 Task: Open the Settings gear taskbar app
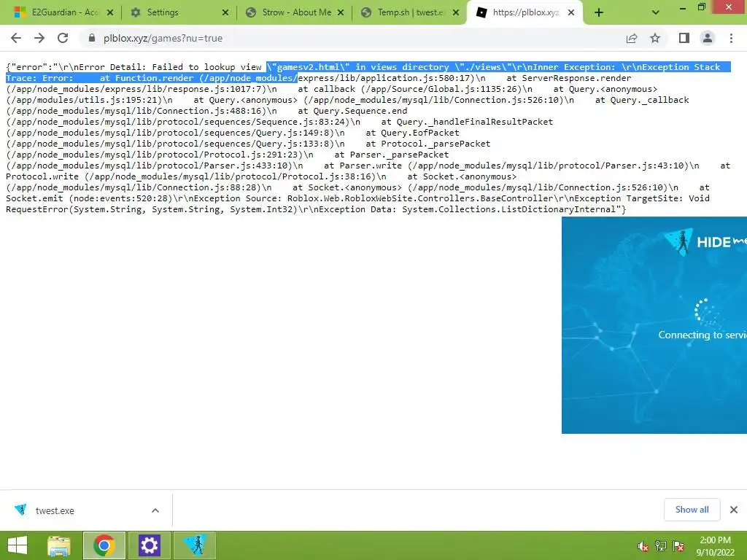point(149,545)
